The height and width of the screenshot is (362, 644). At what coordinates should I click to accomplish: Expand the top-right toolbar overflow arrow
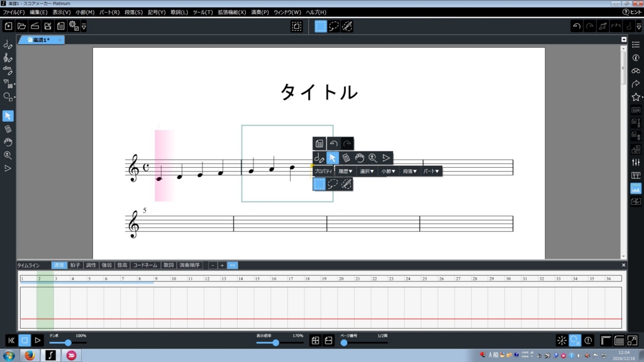(639, 26)
